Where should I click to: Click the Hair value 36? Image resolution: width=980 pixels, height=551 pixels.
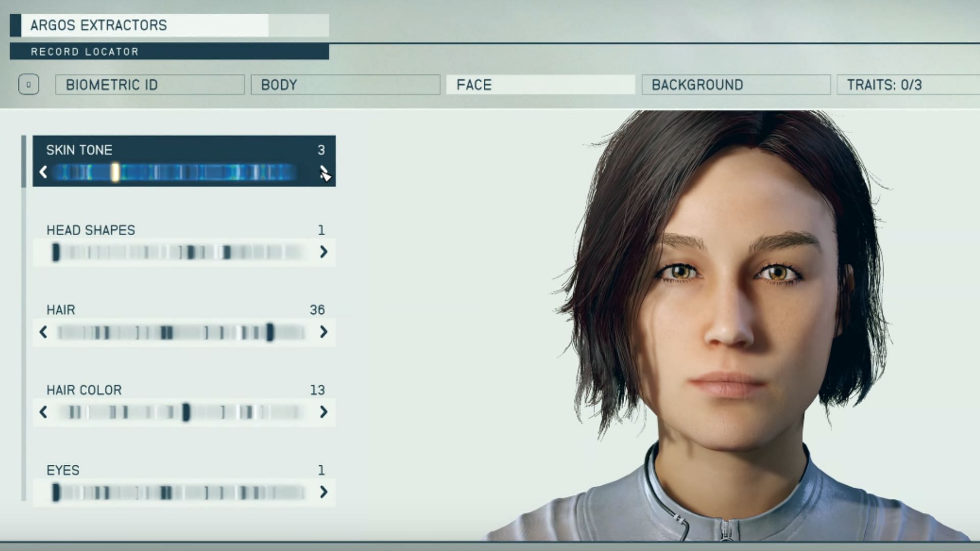point(317,310)
